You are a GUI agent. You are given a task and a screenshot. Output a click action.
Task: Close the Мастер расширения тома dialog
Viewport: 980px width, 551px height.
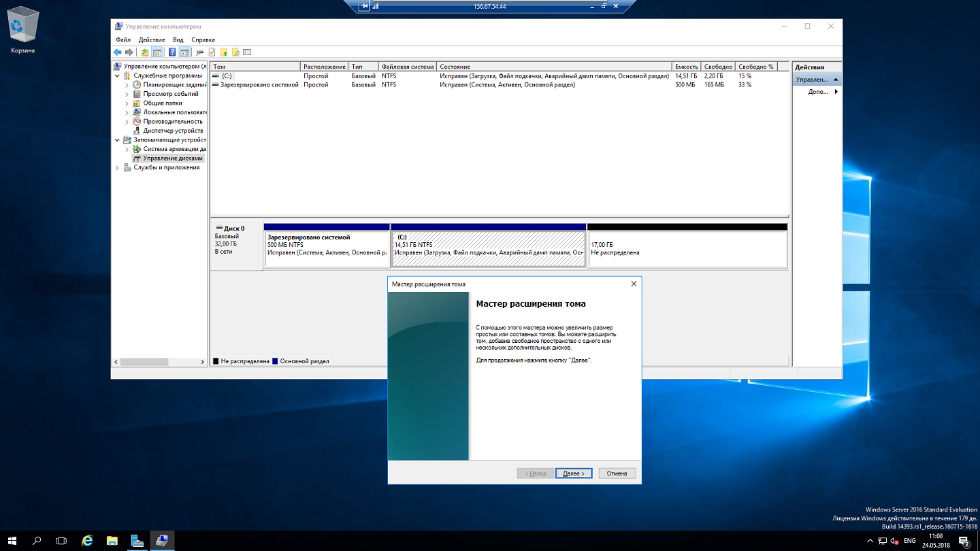click(634, 284)
